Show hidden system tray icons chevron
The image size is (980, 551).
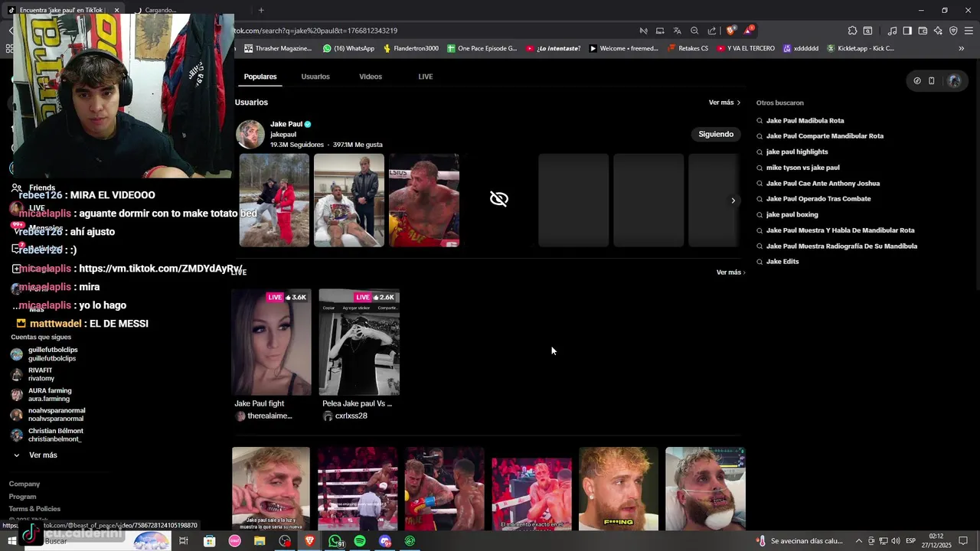tap(858, 541)
